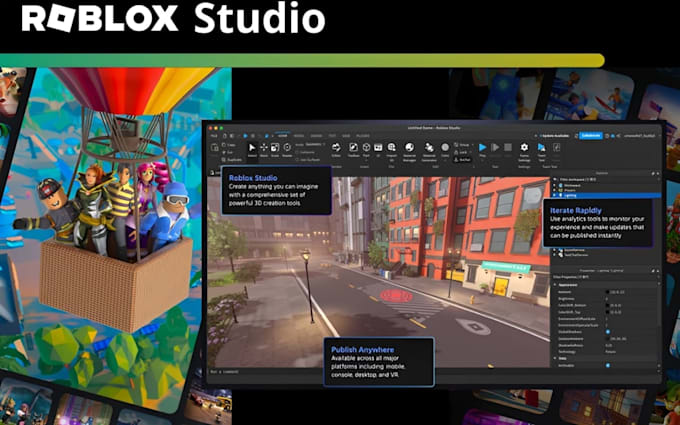Screen dimensions: 680x425
Task: Click the Collaborate button
Action: 591,136
